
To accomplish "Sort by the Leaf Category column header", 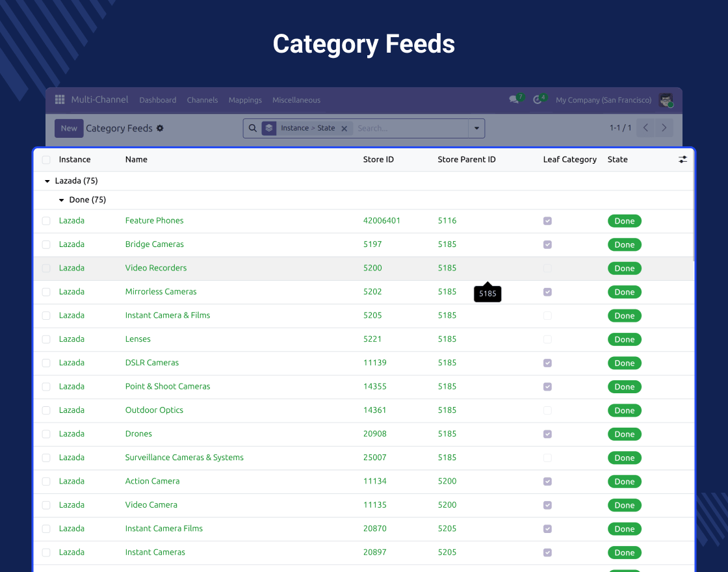I will 569,159.
